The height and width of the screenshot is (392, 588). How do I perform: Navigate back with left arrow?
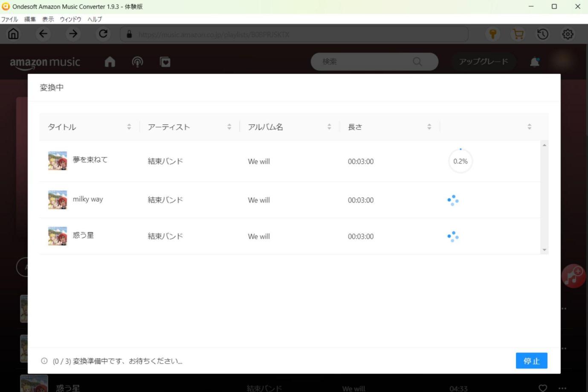coord(43,34)
